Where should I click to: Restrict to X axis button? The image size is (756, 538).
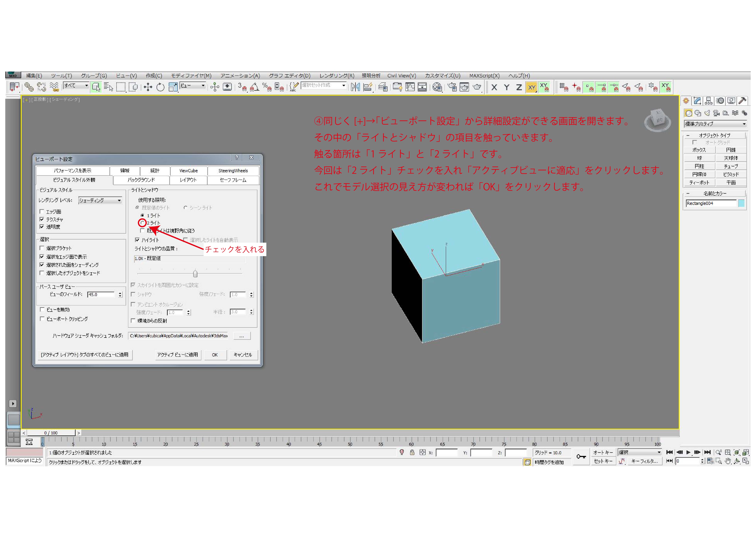[x=494, y=87]
